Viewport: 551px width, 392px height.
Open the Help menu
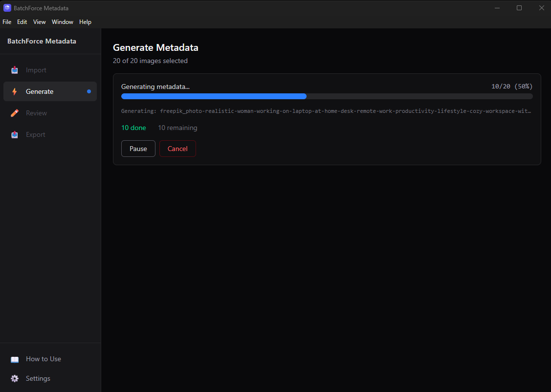point(85,22)
